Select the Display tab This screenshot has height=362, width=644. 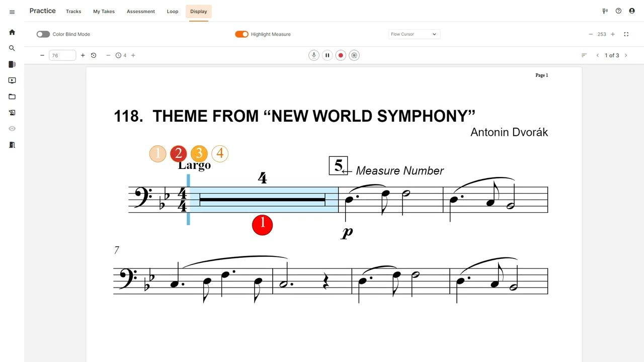click(x=199, y=11)
